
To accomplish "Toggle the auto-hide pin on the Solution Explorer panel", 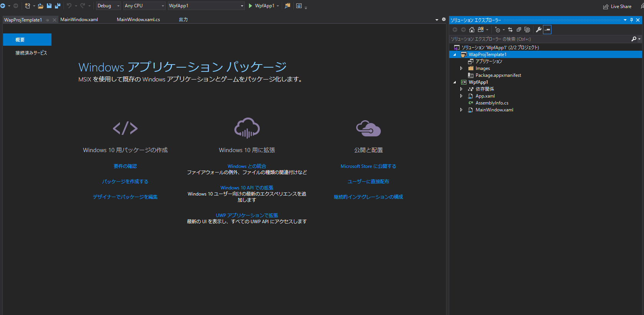I will click(631, 20).
